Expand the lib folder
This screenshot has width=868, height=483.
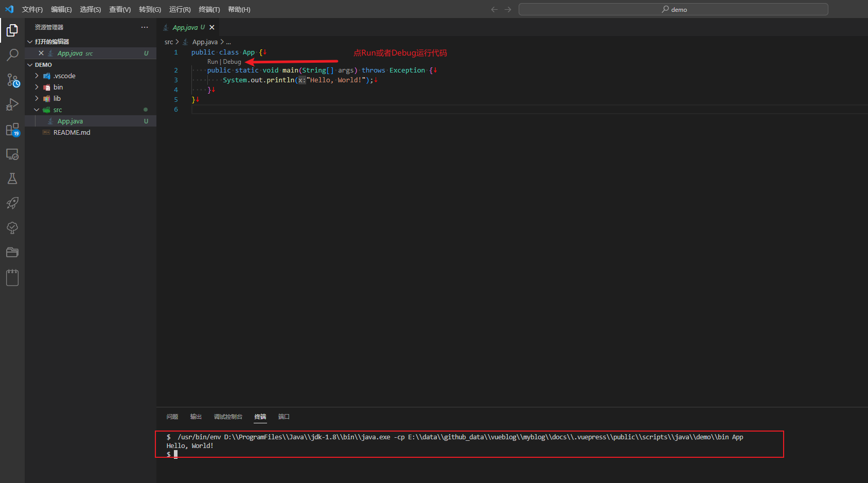[37, 98]
